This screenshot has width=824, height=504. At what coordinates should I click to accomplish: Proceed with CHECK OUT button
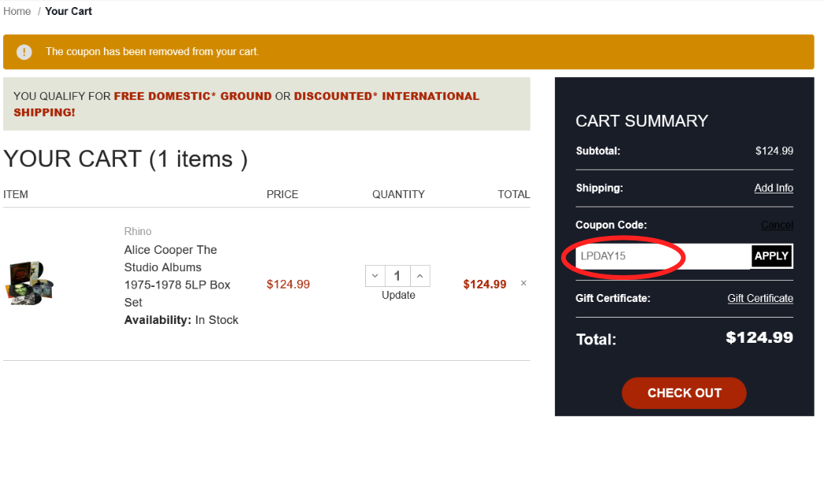[684, 392]
